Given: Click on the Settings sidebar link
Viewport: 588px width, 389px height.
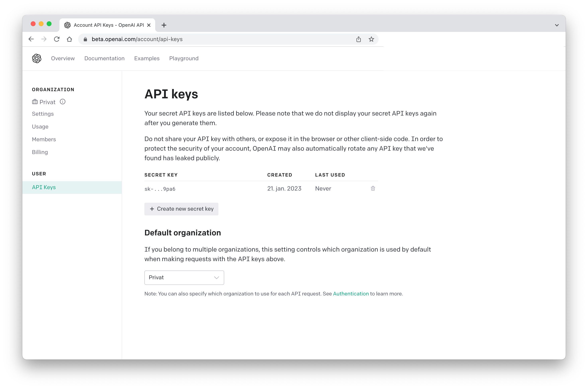Looking at the screenshot, I should 42,114.
